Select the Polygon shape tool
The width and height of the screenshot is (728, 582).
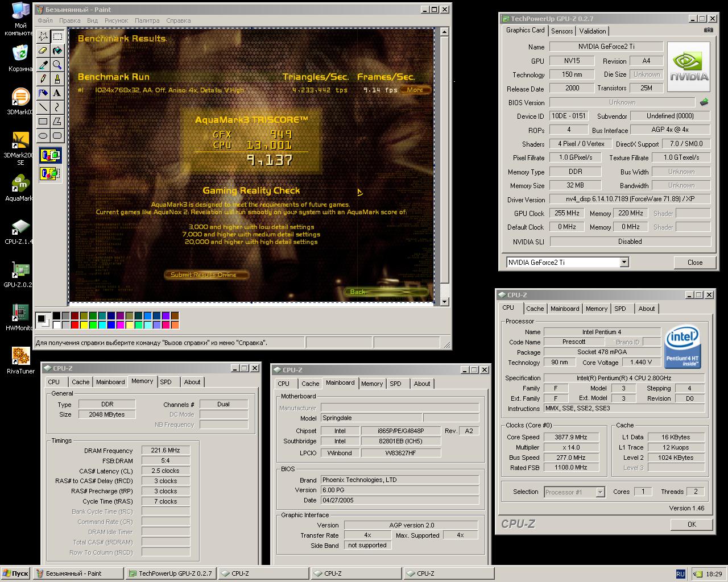57,122
